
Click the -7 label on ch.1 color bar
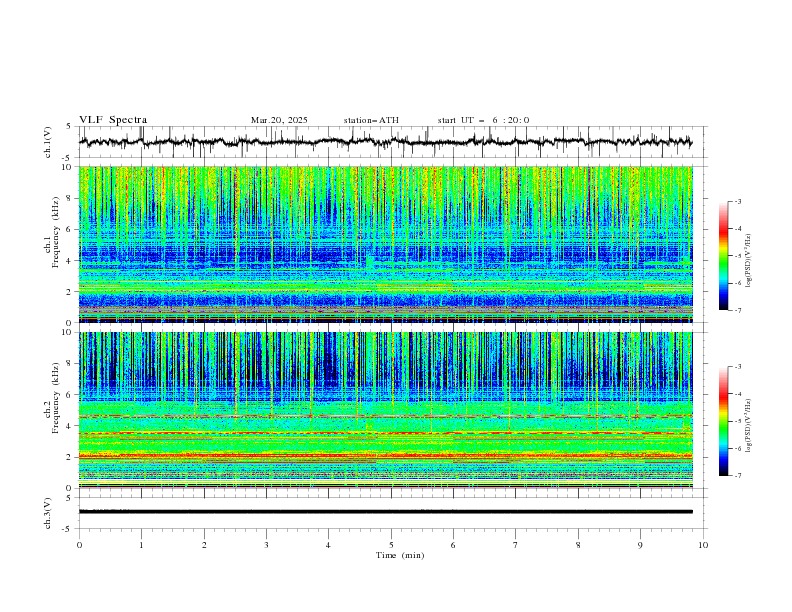click(737, 310)
